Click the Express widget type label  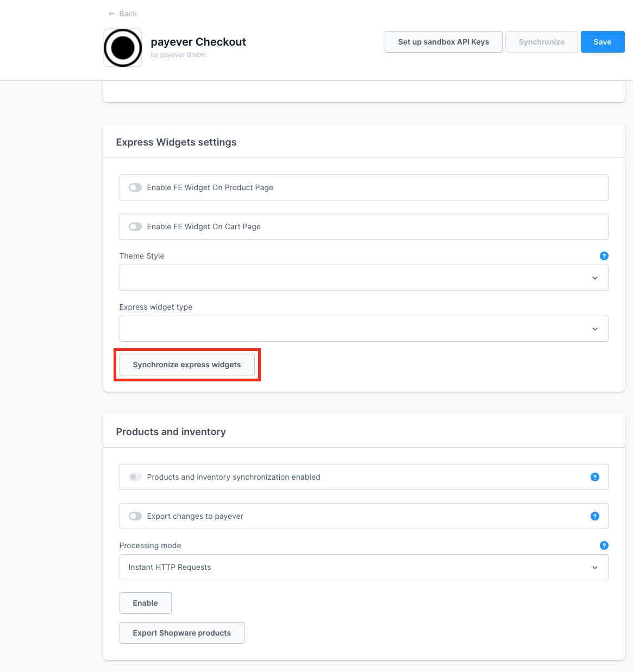[156, 307]
